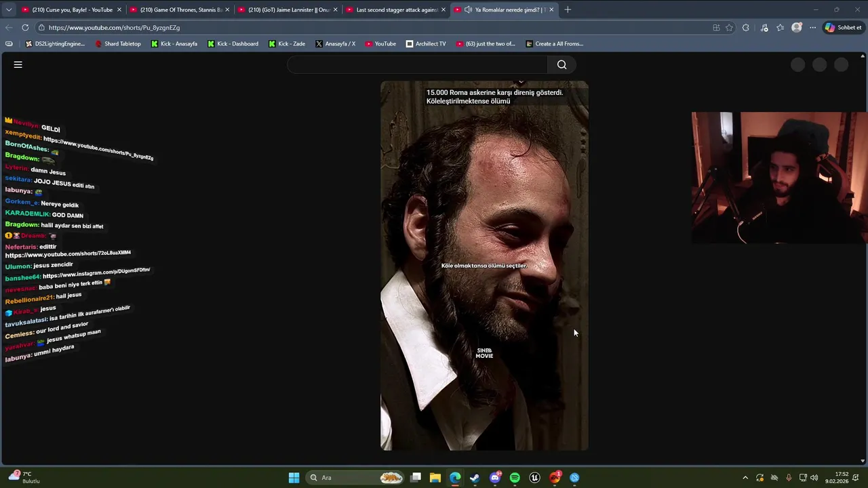Click chat message 'GOD DAMN' by KARADEMLIK
This screenshot has width=868, height=488.
[68, 215]
